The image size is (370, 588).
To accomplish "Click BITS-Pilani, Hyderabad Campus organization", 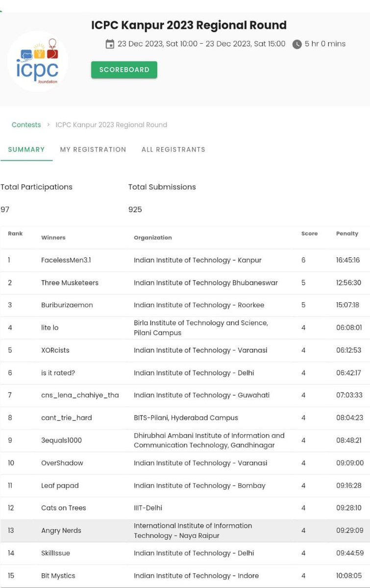I will pos(186,418).
